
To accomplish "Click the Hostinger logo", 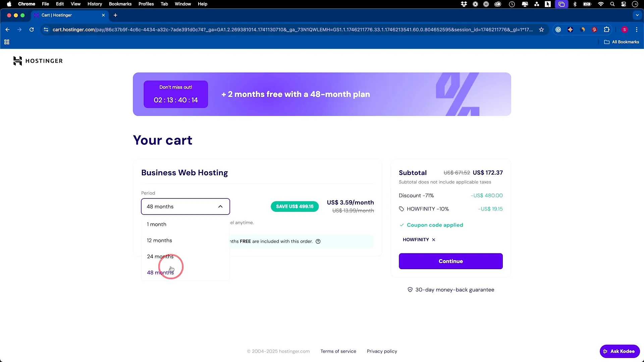I will [38, 61].
